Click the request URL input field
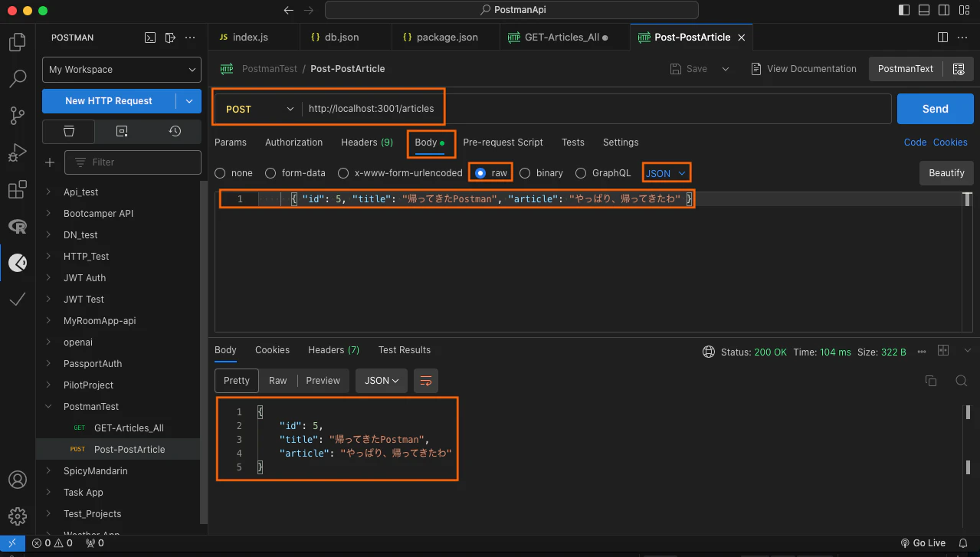The height and width of the screenshot is (557, 980). [596, 110]
